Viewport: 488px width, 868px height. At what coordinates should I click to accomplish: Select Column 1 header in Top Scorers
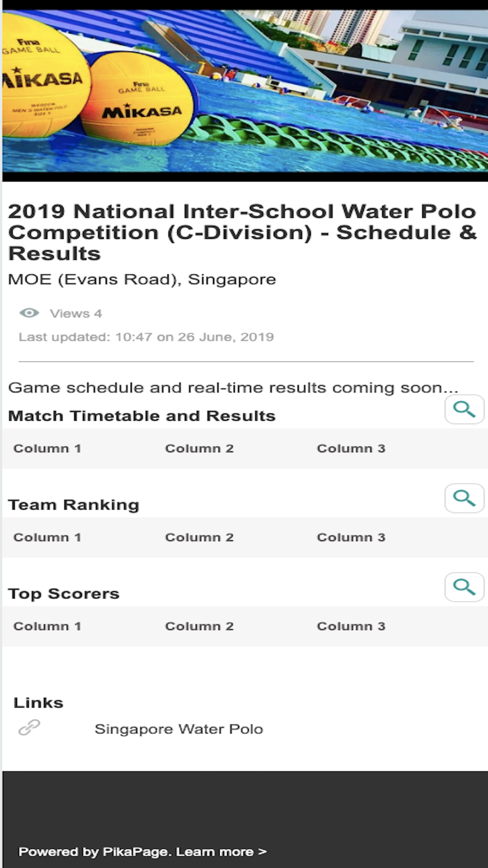(47, 626)
